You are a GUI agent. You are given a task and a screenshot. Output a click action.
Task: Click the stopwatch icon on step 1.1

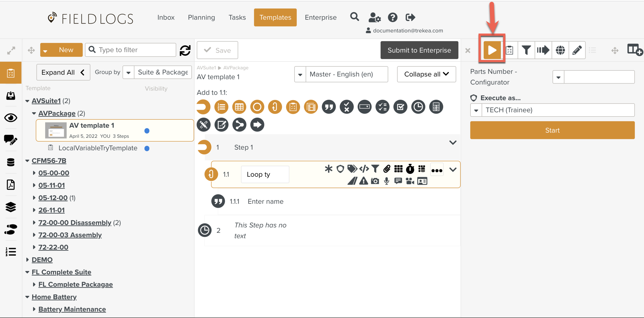(x=410, y=169)
